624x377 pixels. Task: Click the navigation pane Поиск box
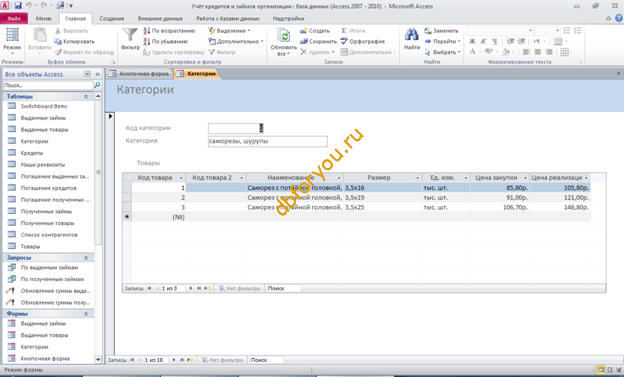pyautogui.click(x=48, y=85)
